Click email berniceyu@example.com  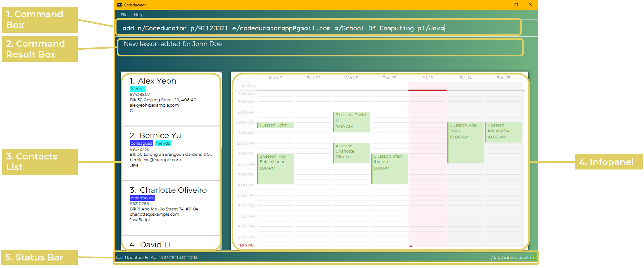[155, 160]
